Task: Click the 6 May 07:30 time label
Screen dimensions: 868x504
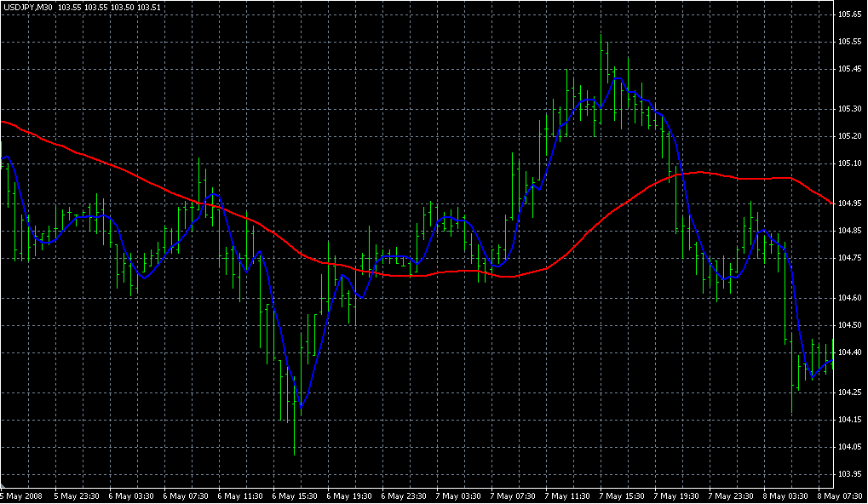Action: coord(186,496)
